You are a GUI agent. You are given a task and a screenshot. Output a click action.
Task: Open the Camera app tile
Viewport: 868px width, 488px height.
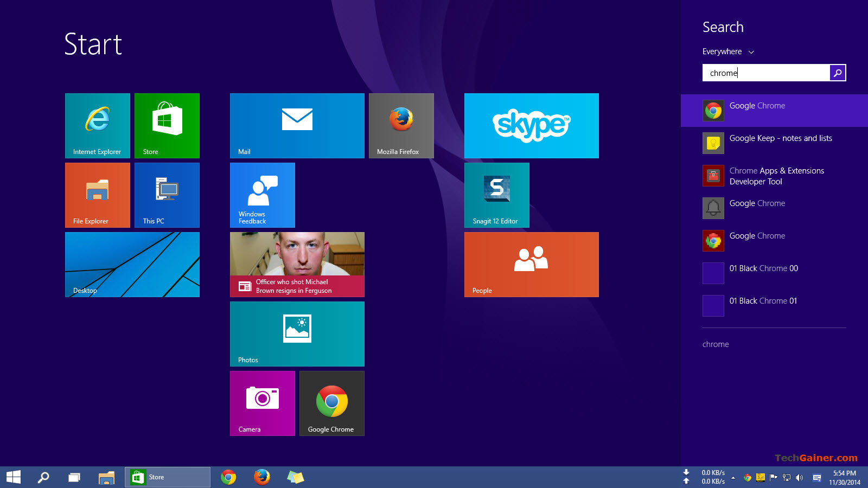tap(262, 403)
